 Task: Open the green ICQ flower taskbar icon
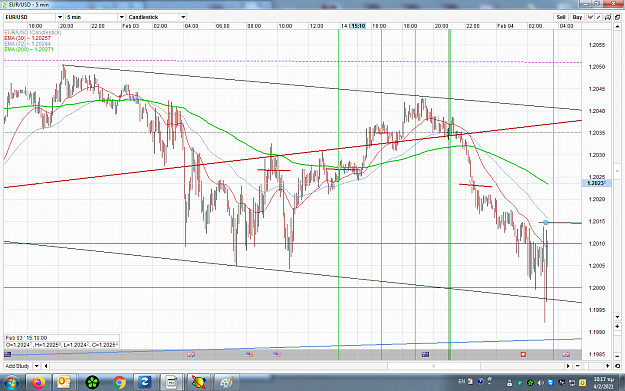92,383
